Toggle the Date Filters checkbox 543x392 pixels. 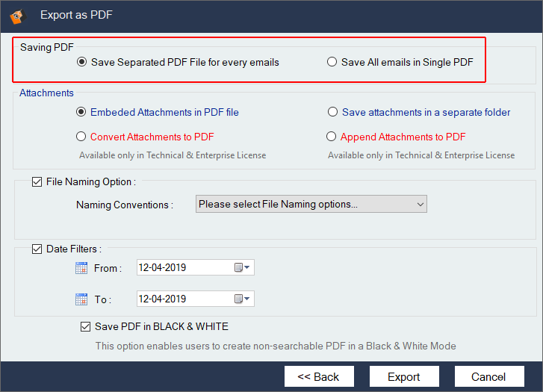point(37,249)
